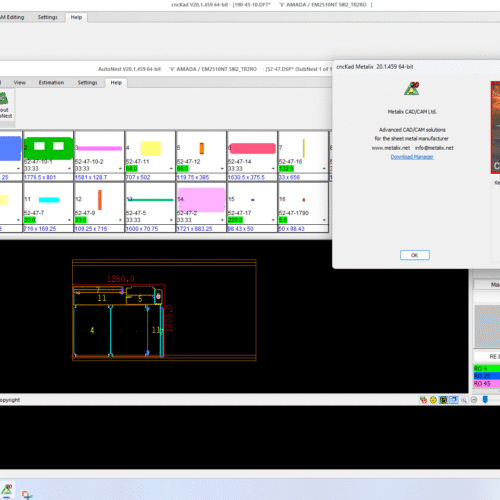The image size is (500, 500).
Task: Open the cncKad Settings tab
Action: coord(48,17)
